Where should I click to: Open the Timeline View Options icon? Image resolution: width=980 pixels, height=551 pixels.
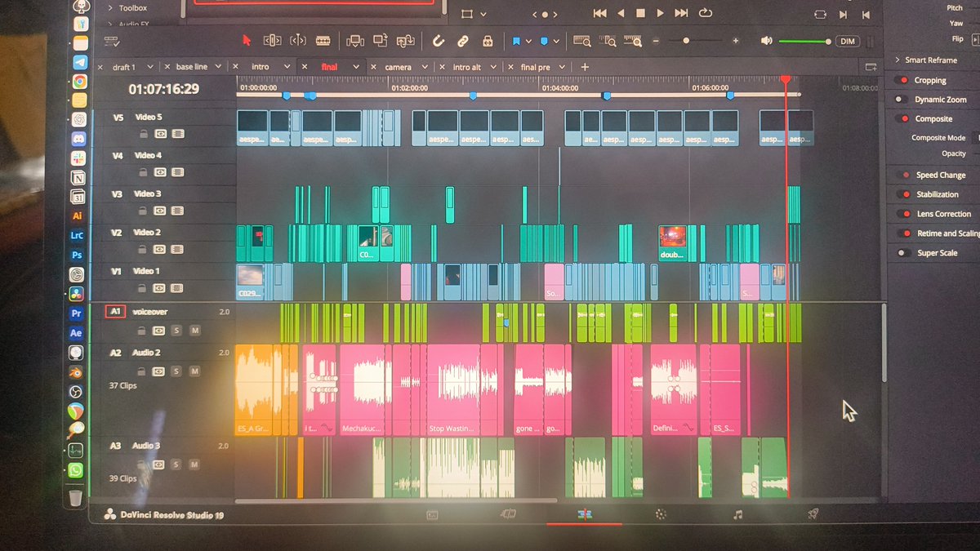tap(112, 41)
